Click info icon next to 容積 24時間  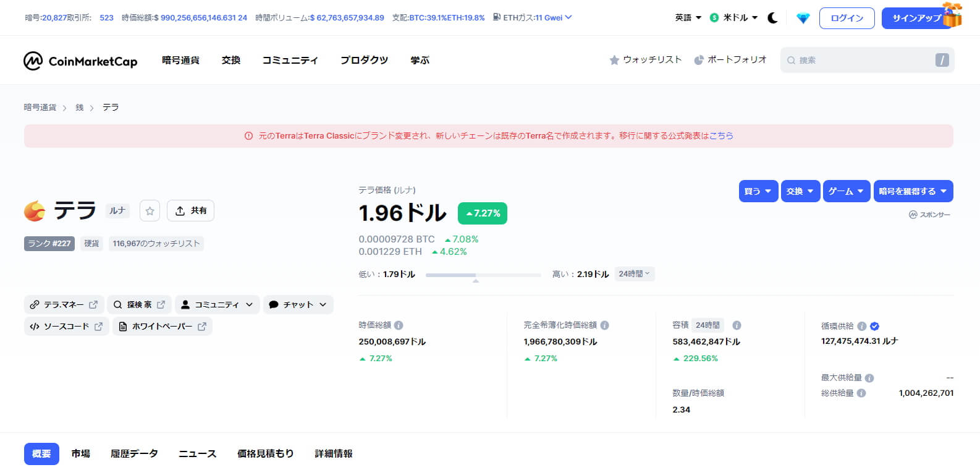pos(737,325)
